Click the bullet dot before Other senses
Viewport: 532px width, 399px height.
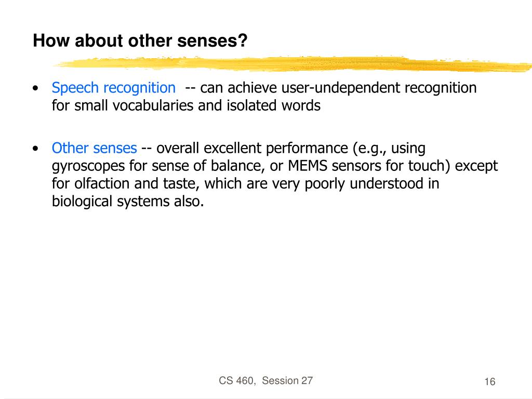[x=36, y=149]
